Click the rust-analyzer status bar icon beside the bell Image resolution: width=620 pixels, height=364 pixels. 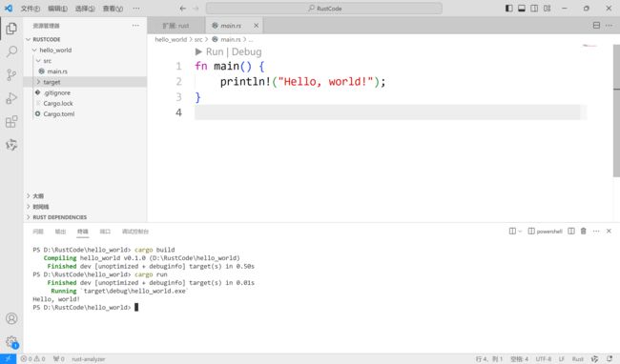pyautogui.click(x=594, y=359)
